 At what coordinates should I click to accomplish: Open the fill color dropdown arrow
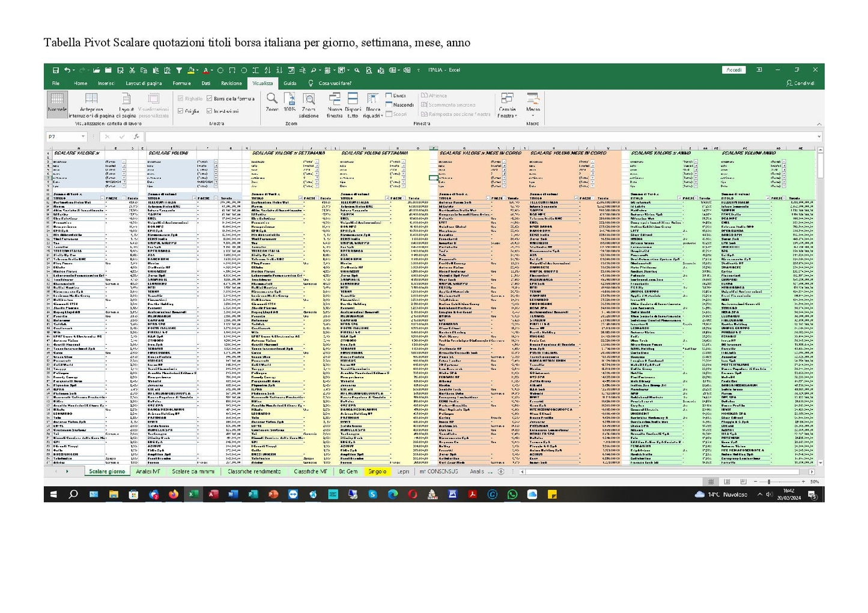196,70
